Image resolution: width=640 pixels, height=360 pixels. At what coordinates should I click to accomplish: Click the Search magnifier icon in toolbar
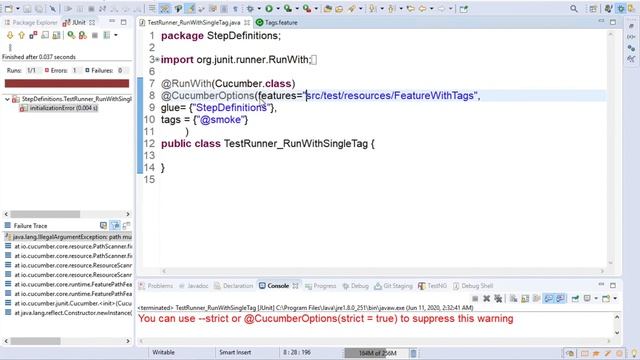574,9
